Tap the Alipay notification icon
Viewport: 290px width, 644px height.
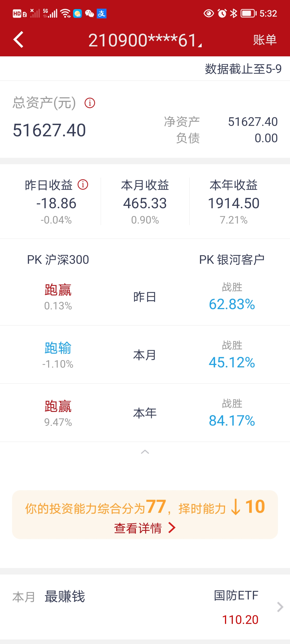pyautogui.click(x=102, y=13)
